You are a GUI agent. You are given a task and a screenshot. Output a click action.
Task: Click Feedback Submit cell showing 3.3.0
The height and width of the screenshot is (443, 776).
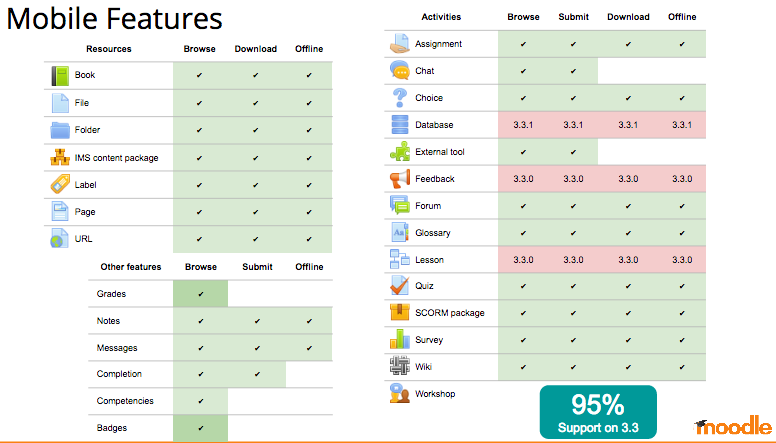[x=573, y=179]
